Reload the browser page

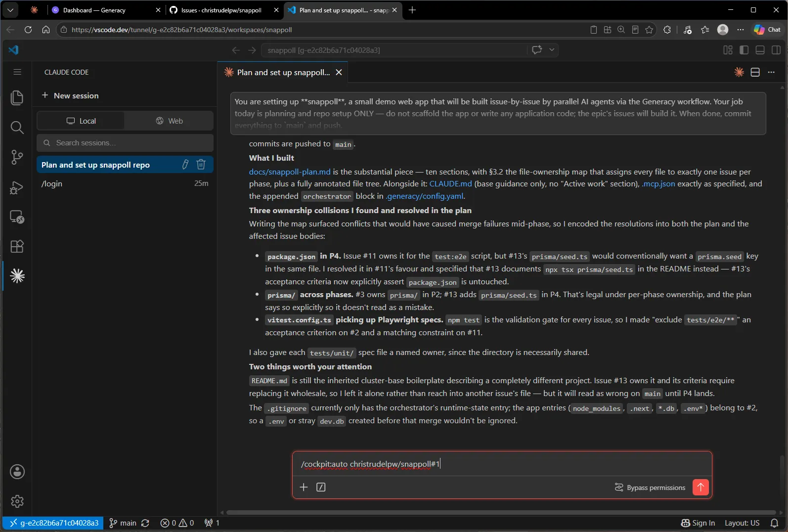point(28,30)
